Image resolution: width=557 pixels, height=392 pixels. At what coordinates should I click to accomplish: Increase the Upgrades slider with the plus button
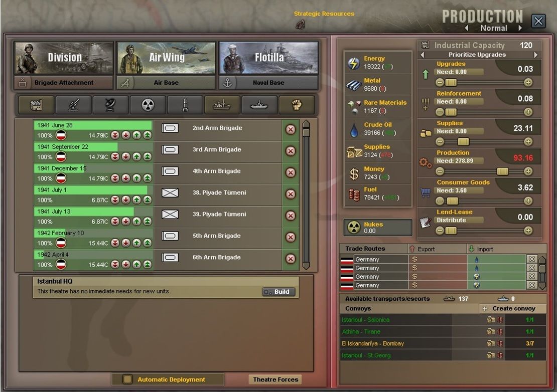coord(528,82)
